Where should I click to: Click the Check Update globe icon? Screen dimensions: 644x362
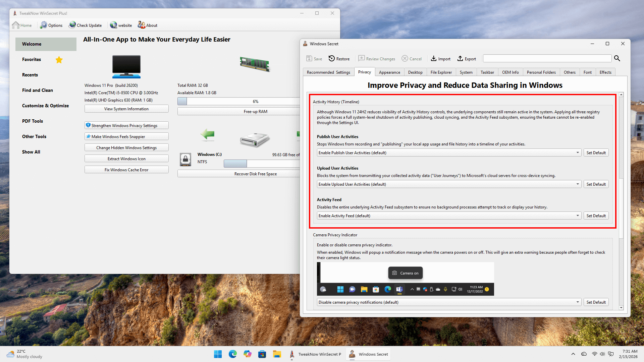coord(72,25)
